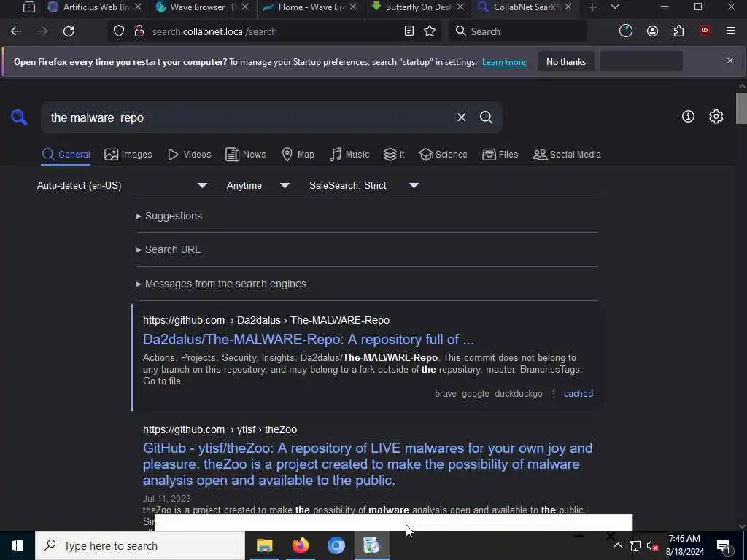Open the tracking protection shield icon
The height and width of the screenshot is (560, 747).
119,31
